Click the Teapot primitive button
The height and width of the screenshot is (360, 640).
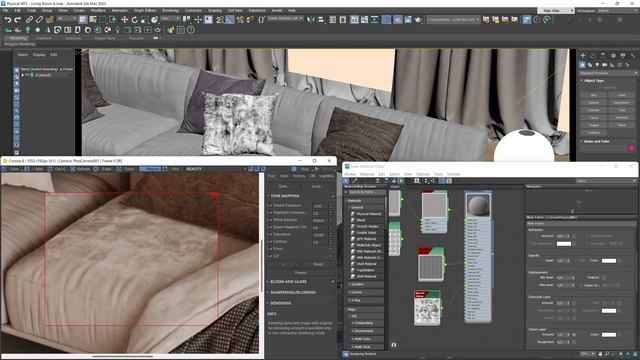[x=593, y=125]
